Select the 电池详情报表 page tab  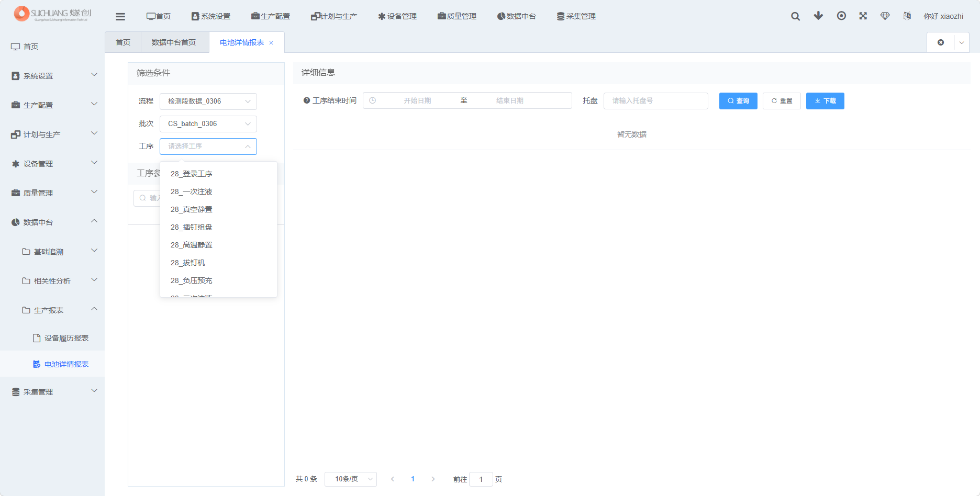pyautogui.click(x=242, y=42)
